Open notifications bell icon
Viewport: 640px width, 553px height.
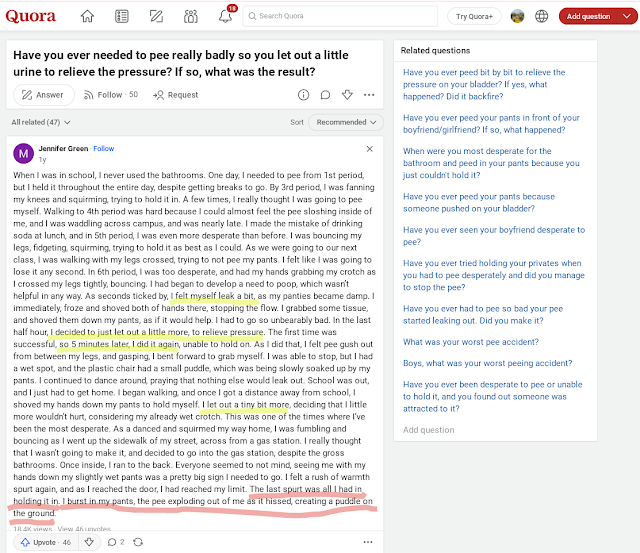pos(226,16)
